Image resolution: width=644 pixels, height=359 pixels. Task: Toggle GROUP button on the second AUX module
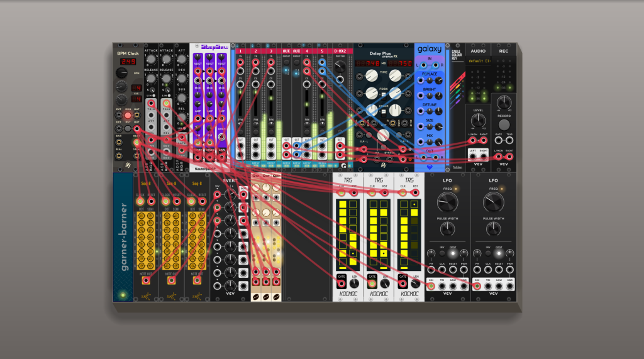pyautogui.click(x=297, y=62)
